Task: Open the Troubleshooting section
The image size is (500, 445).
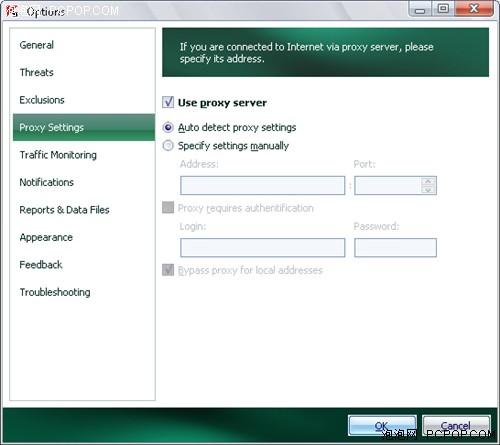Action: pos(55,292)
